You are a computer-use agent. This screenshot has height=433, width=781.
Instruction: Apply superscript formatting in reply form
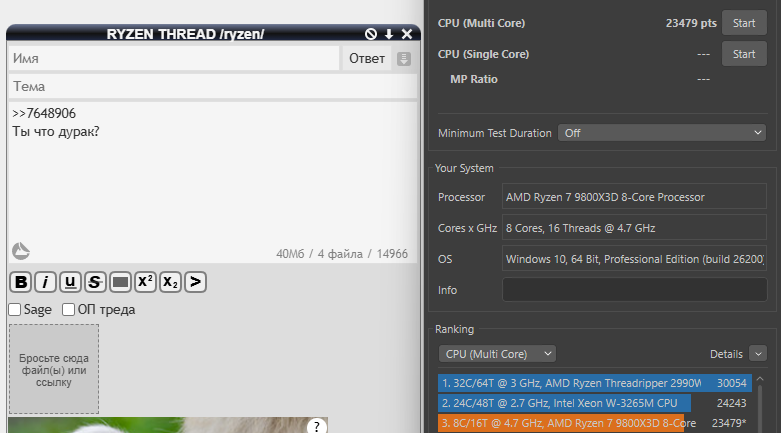[x=145, y=282]
